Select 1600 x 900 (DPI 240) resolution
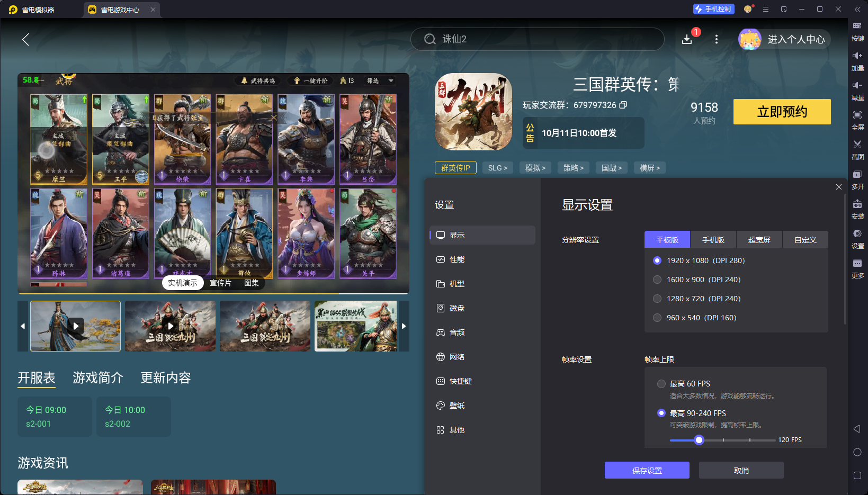 coord(657,280)
